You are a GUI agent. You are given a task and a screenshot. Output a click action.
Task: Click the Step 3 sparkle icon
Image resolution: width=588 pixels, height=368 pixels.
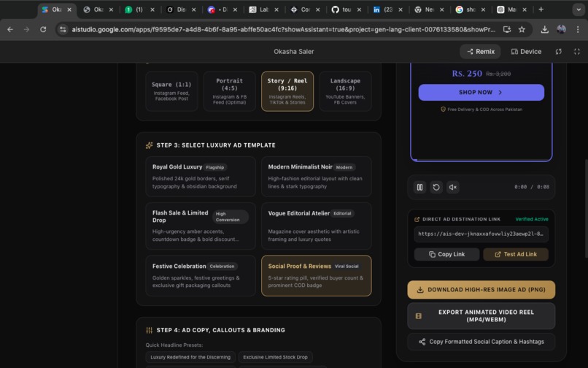pos(149,145)
